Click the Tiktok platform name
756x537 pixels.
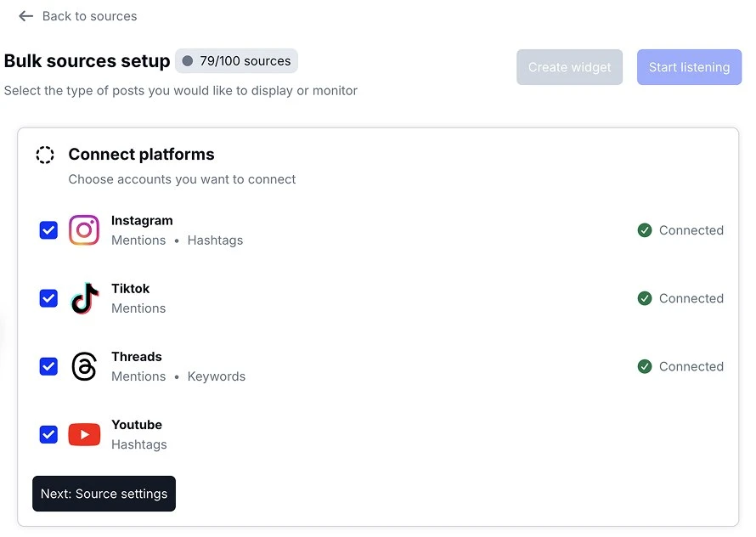click(130, 289)
